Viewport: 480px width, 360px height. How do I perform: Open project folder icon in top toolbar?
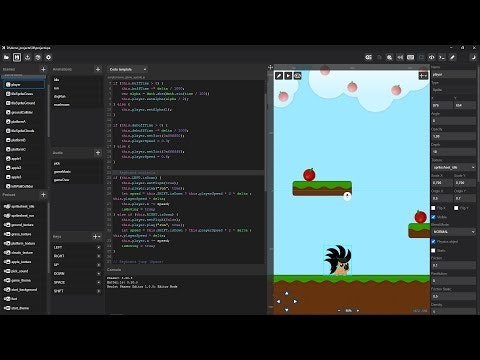[6, 57]
